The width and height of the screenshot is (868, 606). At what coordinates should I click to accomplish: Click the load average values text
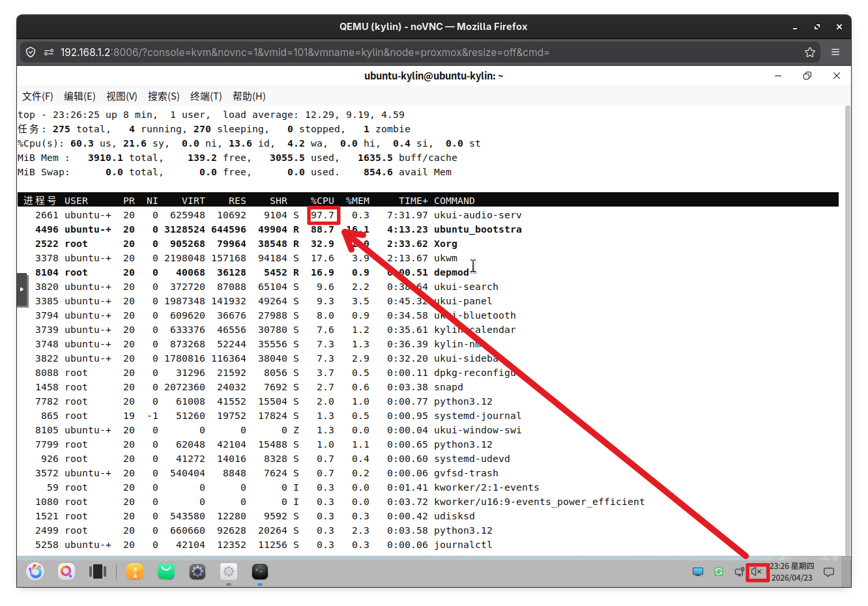(x=354, y=115)
